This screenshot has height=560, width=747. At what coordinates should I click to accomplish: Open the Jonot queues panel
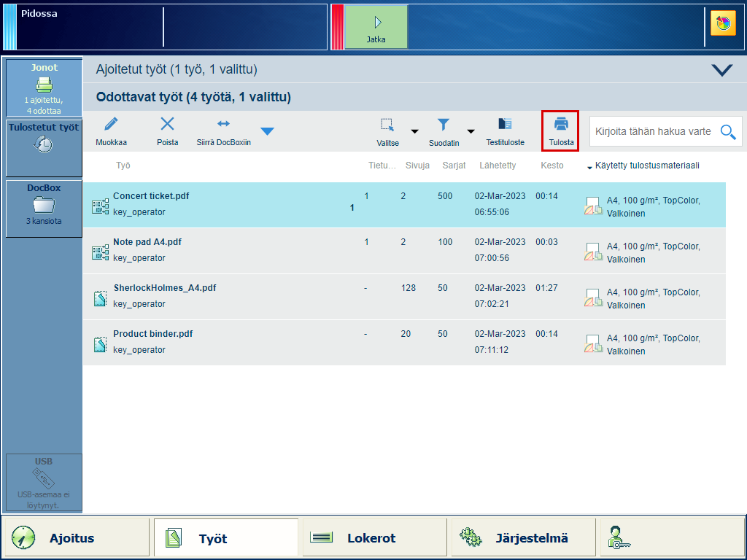point(44,87)
